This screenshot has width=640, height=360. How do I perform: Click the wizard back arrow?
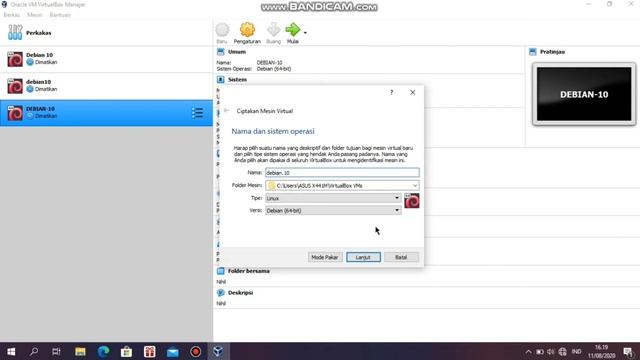227,111
